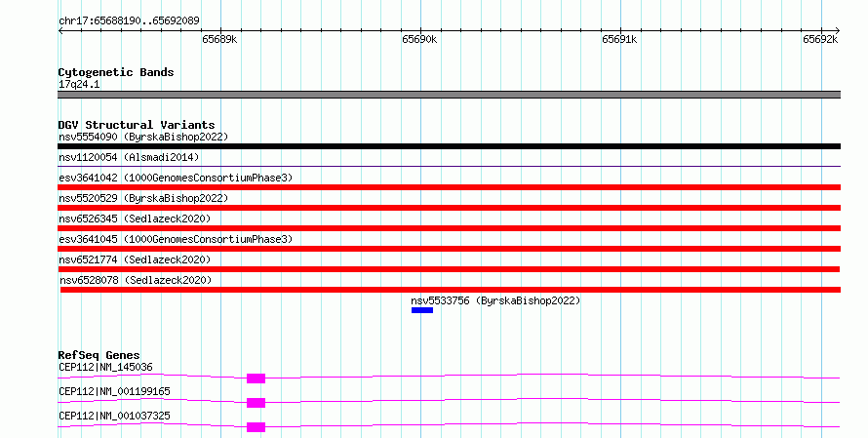Open variant label nsv6528078 (Sedlazeck2020)

coord(136,280)
